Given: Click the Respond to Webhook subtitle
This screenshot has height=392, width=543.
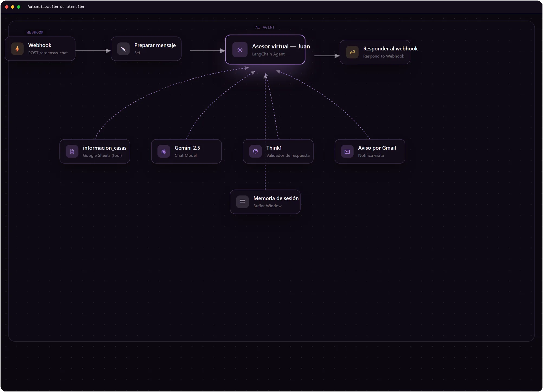Looking at the screenshot, I should pos(383,56).
